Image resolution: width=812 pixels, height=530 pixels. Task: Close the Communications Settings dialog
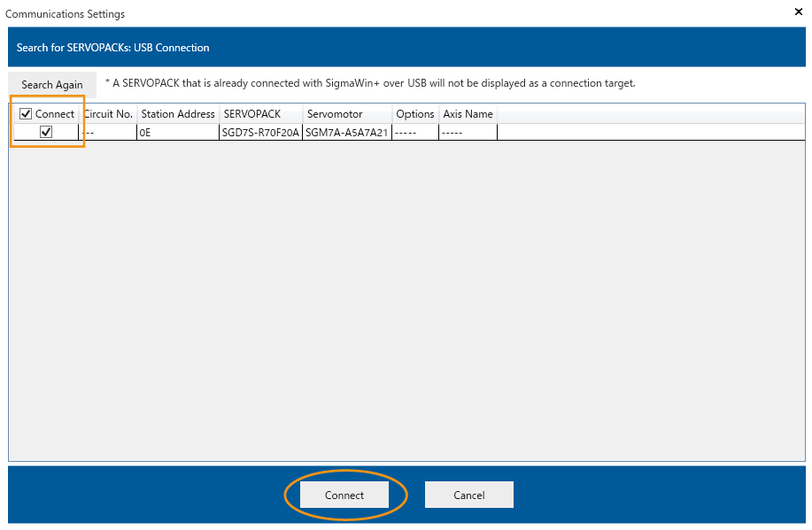point(798,12)
